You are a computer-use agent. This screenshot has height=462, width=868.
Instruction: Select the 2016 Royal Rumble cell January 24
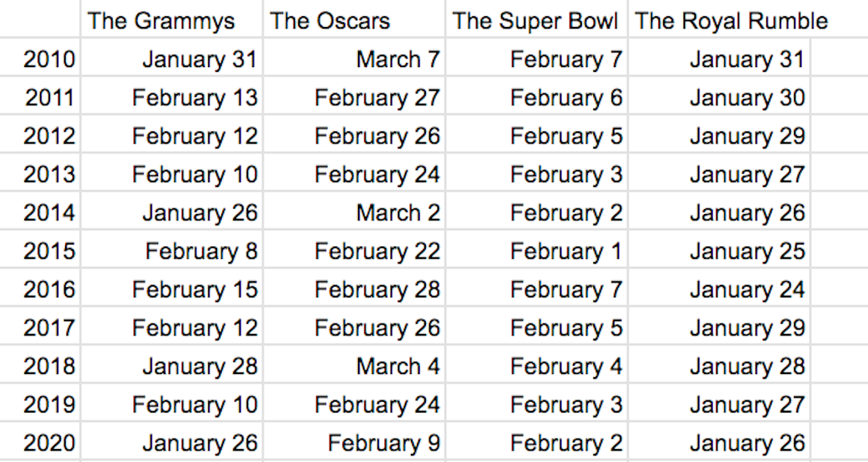tap(719, 290)
